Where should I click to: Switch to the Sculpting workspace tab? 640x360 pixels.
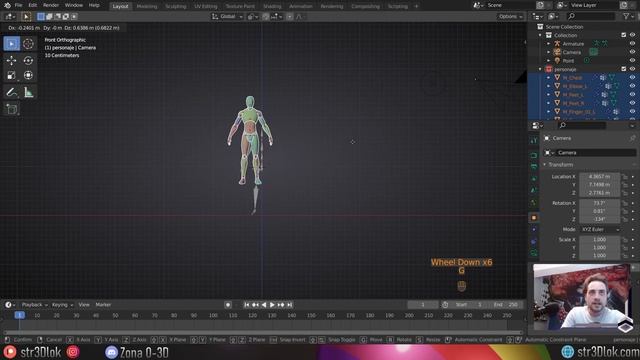[x=176, y=6]
